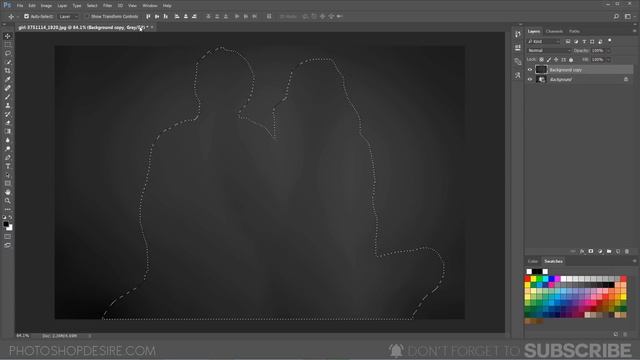Open the search icon in options bar
Viewport: 640px width, 360px height.
[616, 16]
